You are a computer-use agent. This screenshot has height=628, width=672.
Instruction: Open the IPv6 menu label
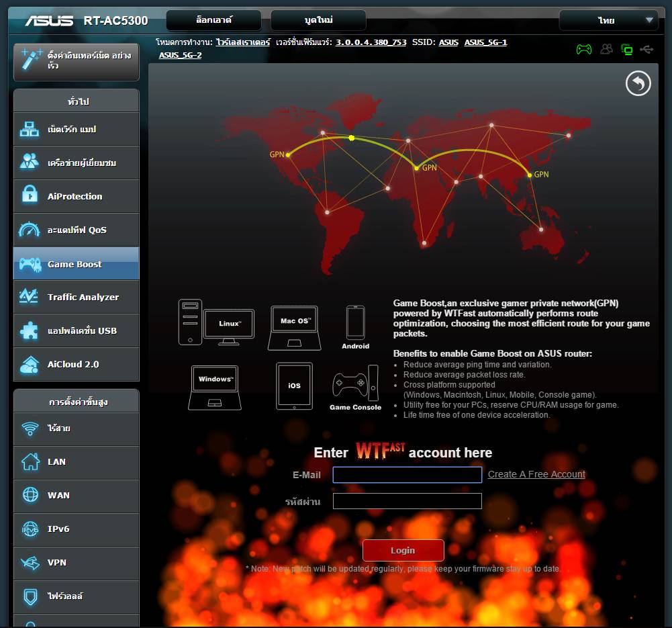[x=58, y=529]
